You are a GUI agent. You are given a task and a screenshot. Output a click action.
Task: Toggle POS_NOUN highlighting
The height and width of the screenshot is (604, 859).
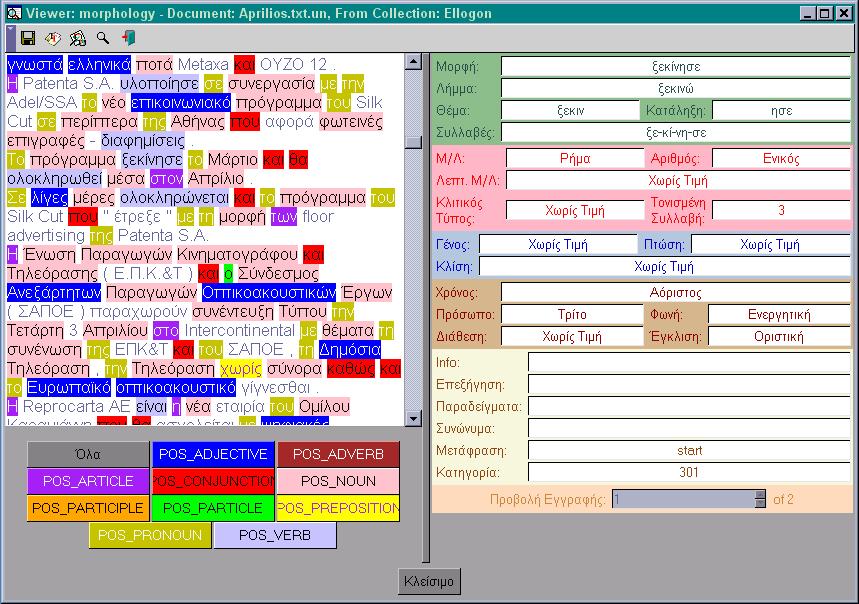(x=338, y=481)
